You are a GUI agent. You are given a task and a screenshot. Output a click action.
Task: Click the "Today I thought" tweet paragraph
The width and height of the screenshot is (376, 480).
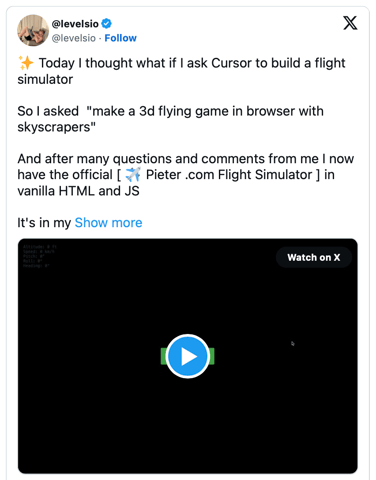coord(182,71)
